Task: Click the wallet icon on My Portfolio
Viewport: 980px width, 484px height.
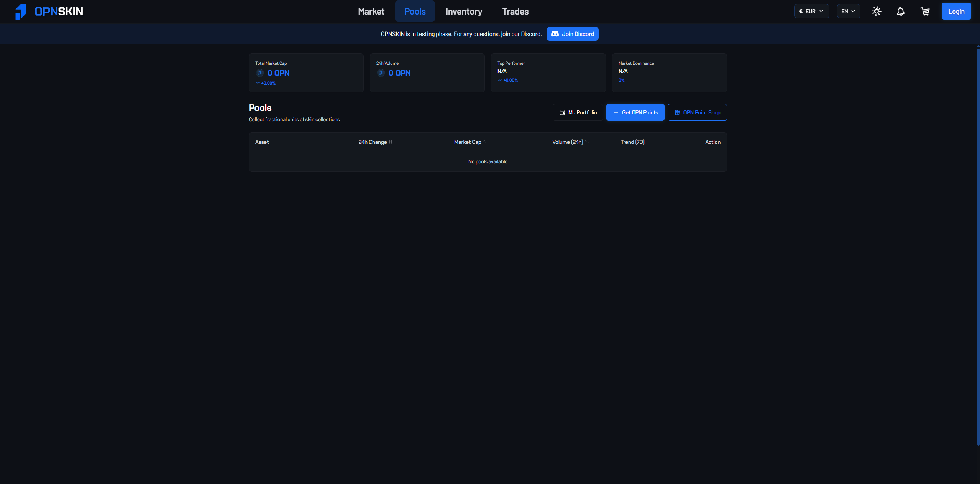Action: point(562,113)
